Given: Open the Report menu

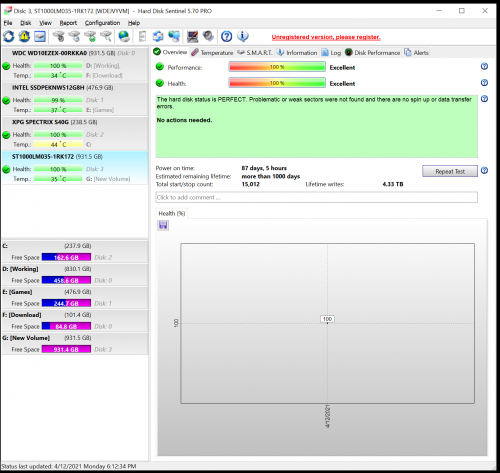Looking at the screenshot, I should click(68, 23).
